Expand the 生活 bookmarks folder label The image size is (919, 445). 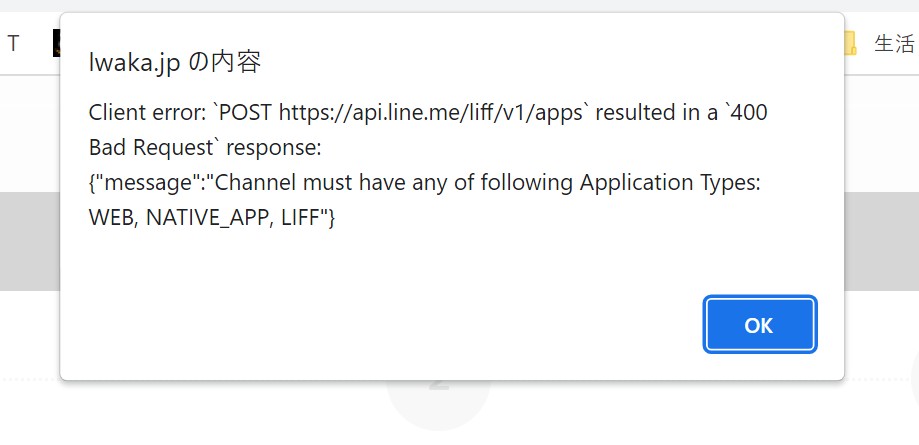point(894,43)
